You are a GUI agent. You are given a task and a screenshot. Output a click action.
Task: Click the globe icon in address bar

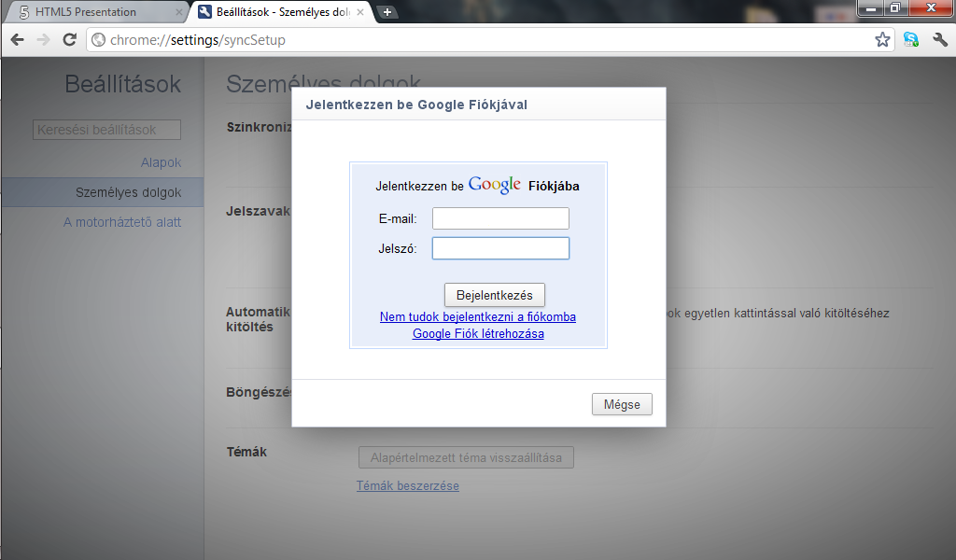coord(98,40)
